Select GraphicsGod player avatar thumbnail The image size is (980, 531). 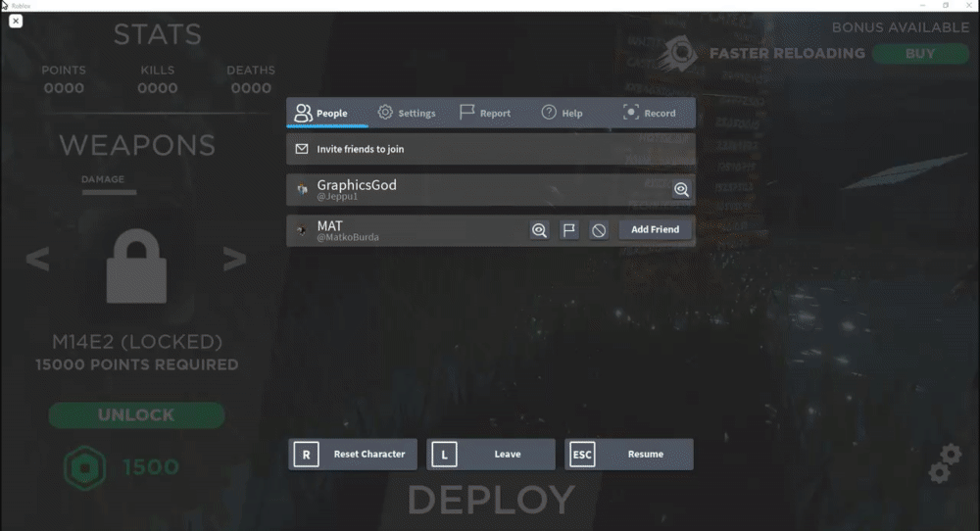pyautogui.click(x=303, y=189)
